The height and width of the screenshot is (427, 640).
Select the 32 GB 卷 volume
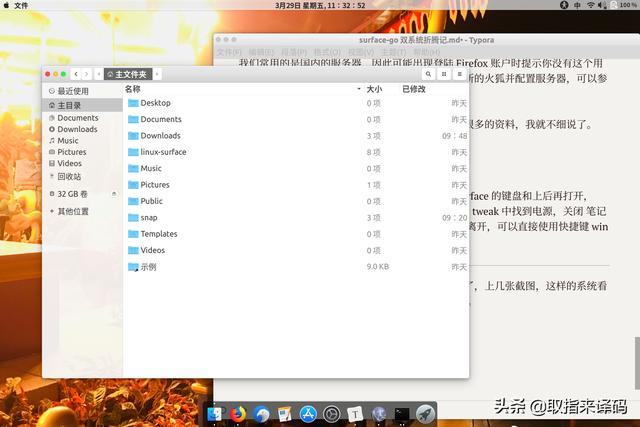pyautogui.click(x=72, y=194)
